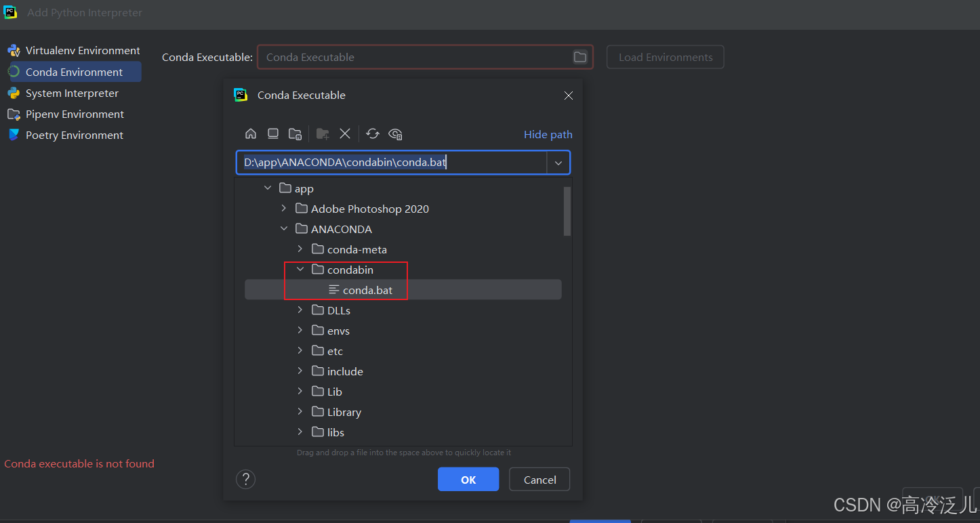The image size is (980, 523).
Task: Expand the Adobe Photoshop 2020 folder
Action: coord(284,209)
